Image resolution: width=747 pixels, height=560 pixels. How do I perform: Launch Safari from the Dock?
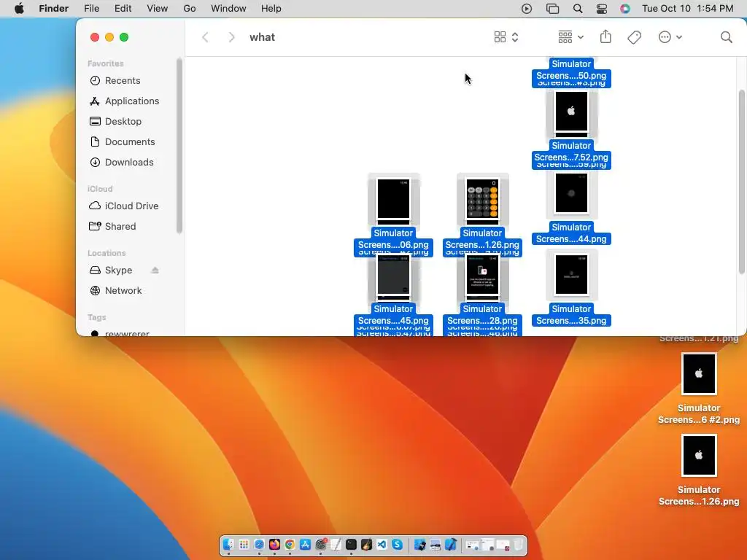point(259,544)
